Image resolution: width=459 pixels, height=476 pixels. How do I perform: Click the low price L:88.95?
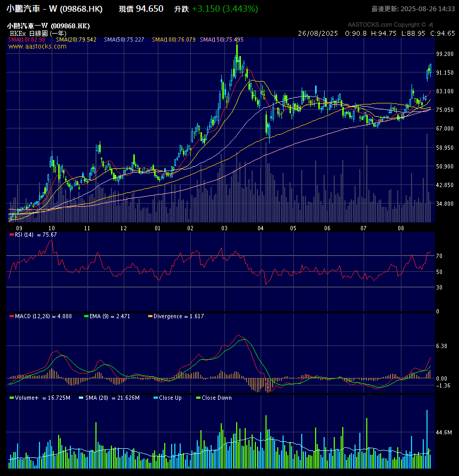point(413,34)
